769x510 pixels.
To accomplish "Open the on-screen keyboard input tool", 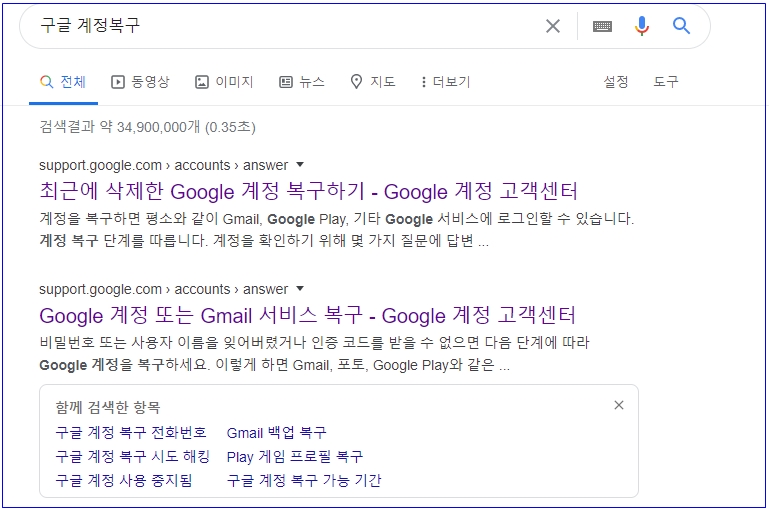I will click(602, 26).
